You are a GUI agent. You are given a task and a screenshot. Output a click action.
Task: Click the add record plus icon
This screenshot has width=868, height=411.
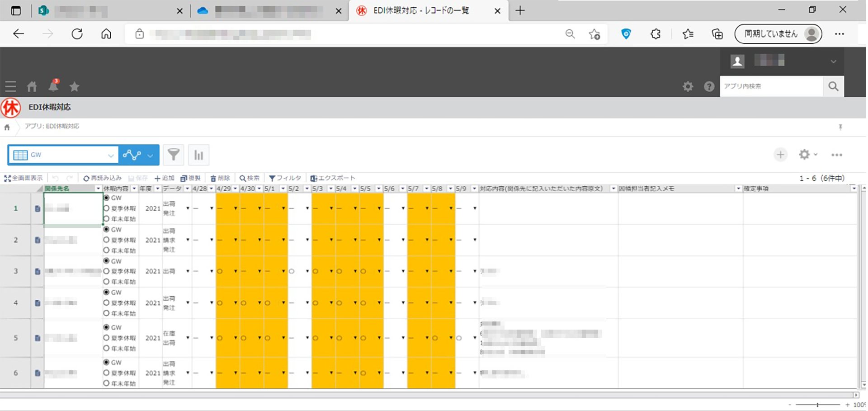(780, 155)
